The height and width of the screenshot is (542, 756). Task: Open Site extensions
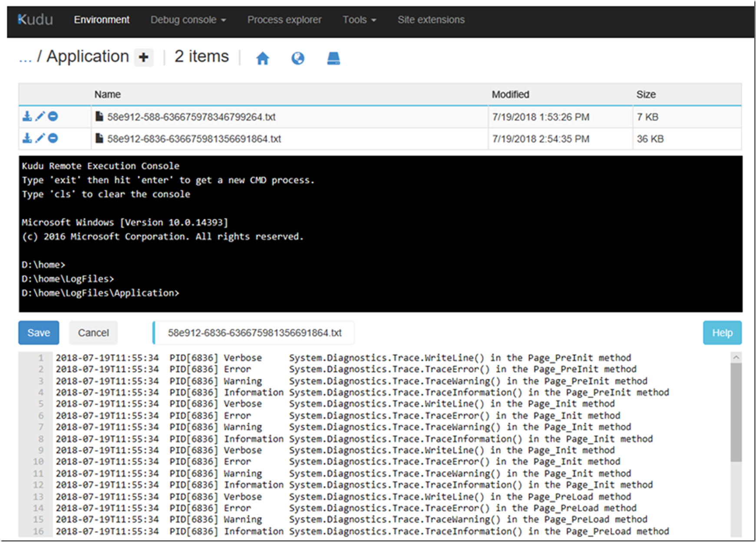coord(431,20)
